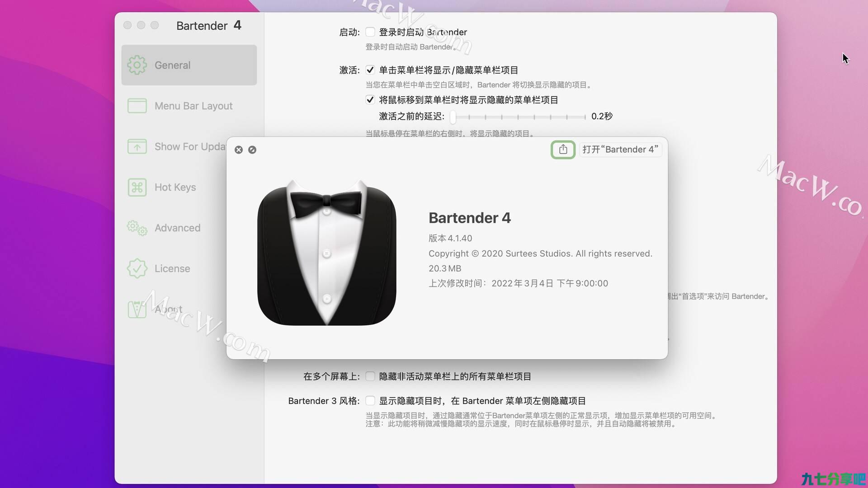868x488 pixels.
Task: Check the Bartender 3 风格 checkbox
Action: tap(370, 401)
